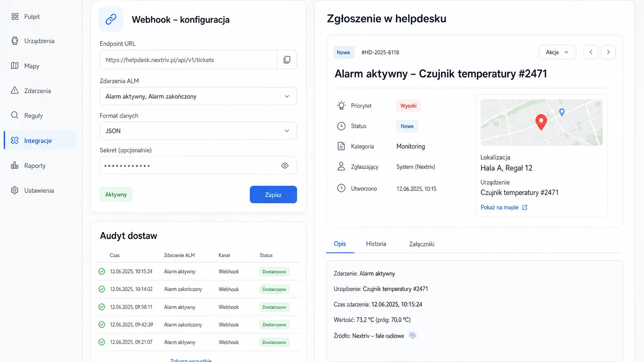Click the Utworzono clock icon
Image resolution: width=644 pixels, height=362 pixels.
tap(341, 189)
